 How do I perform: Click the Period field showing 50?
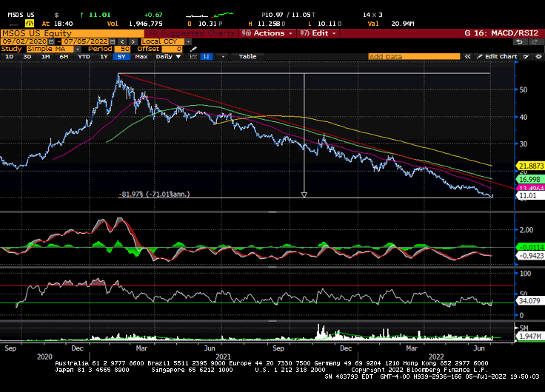coord(122,49)
